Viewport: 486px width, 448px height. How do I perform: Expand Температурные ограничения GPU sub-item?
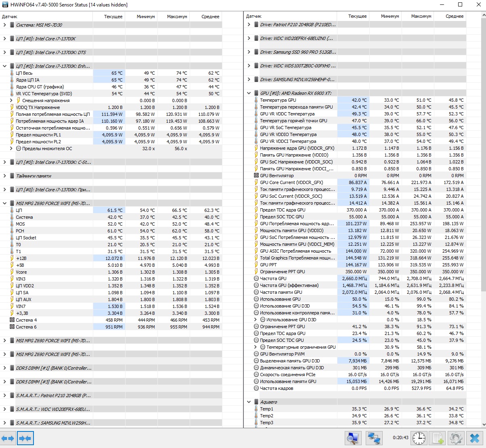pos(256,347)
